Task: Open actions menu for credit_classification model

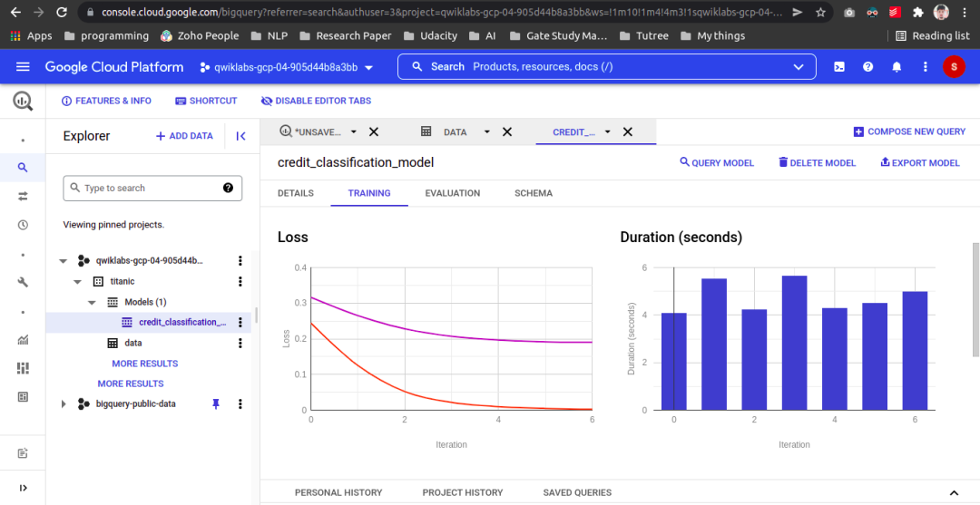Action: pyautogui.click(x=240, y=322)
